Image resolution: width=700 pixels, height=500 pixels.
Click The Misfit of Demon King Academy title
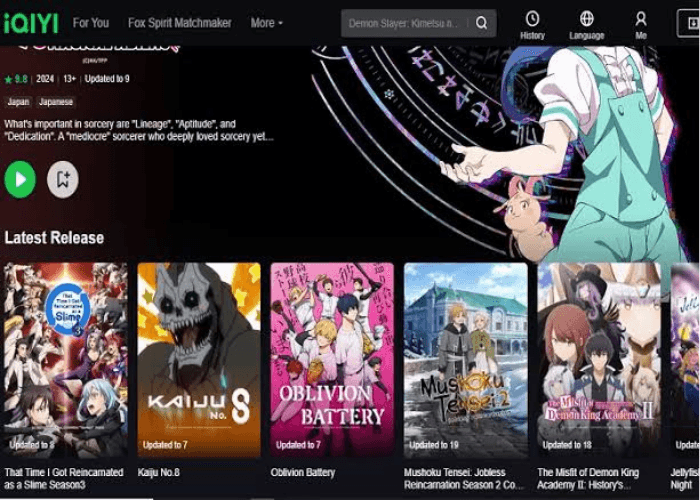click(x=588, y=479)
